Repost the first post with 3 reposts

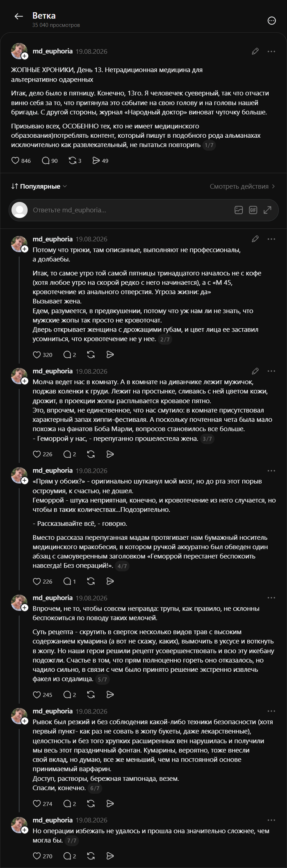pyautogui.click(x=75, y=161)
